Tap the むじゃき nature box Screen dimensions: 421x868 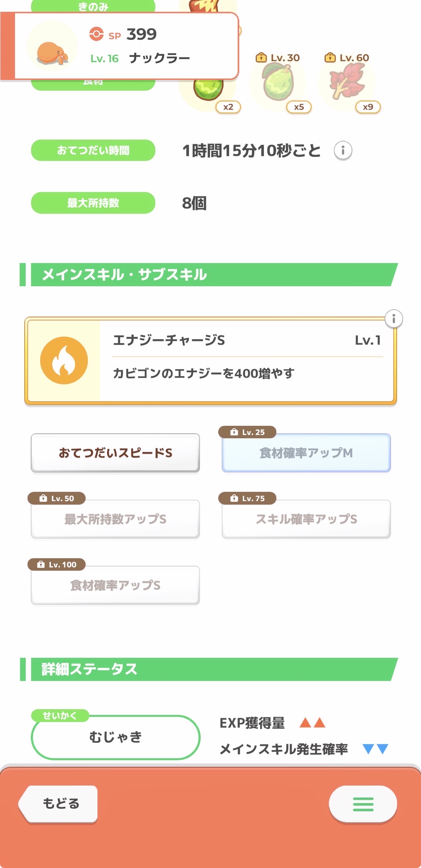point(115,737)
